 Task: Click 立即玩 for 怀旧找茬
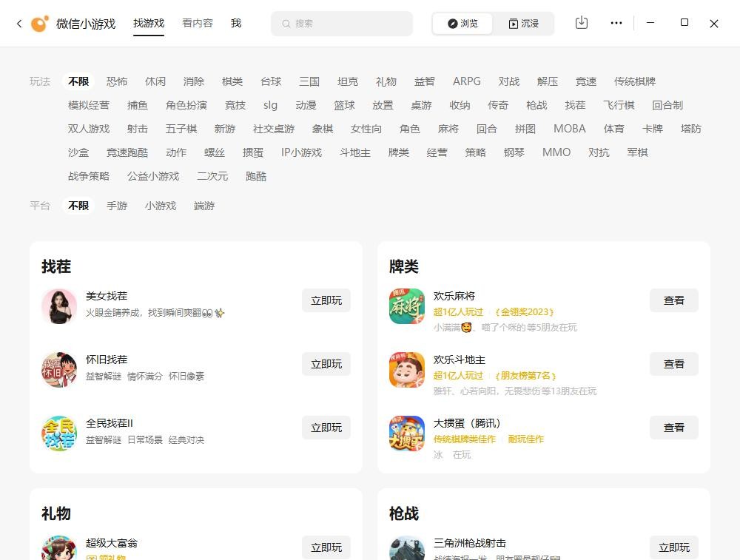coord(326,364)
